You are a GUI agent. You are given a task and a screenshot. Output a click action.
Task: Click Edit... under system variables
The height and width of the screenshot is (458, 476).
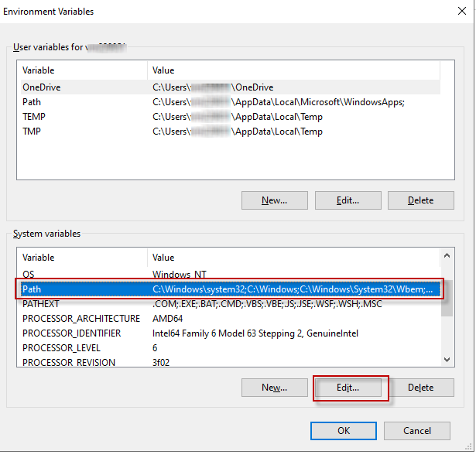pos(348,388)
